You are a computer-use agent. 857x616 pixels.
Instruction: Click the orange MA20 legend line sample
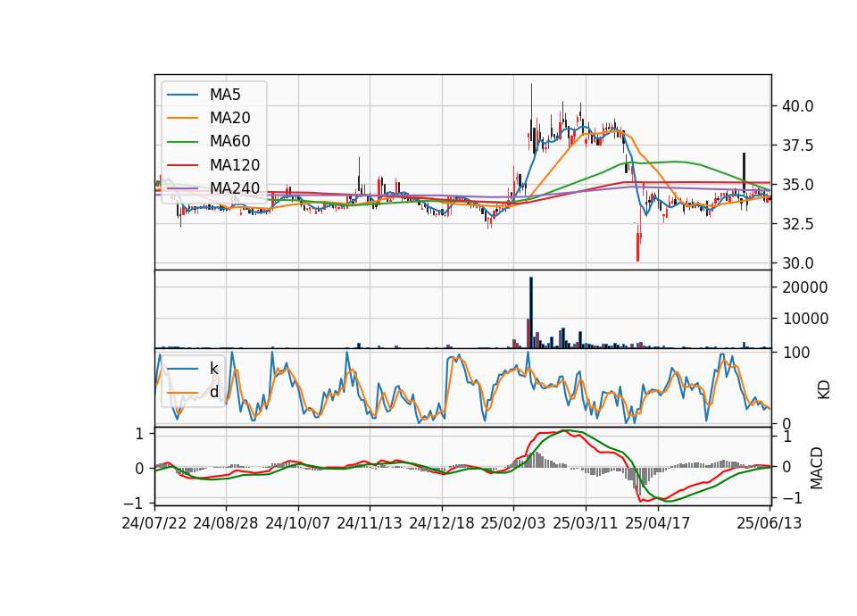pos(182,118)
